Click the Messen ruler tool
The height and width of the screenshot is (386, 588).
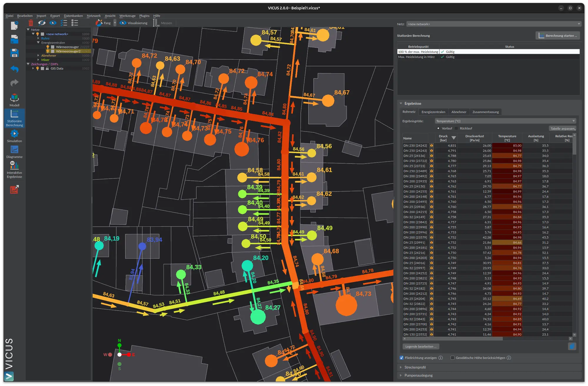(x=163, y=23)
